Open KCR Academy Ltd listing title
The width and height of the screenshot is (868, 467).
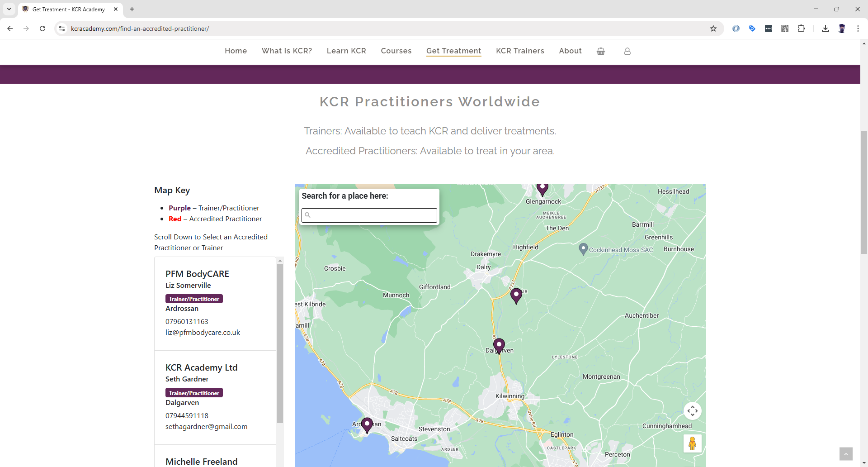[201, 367]
